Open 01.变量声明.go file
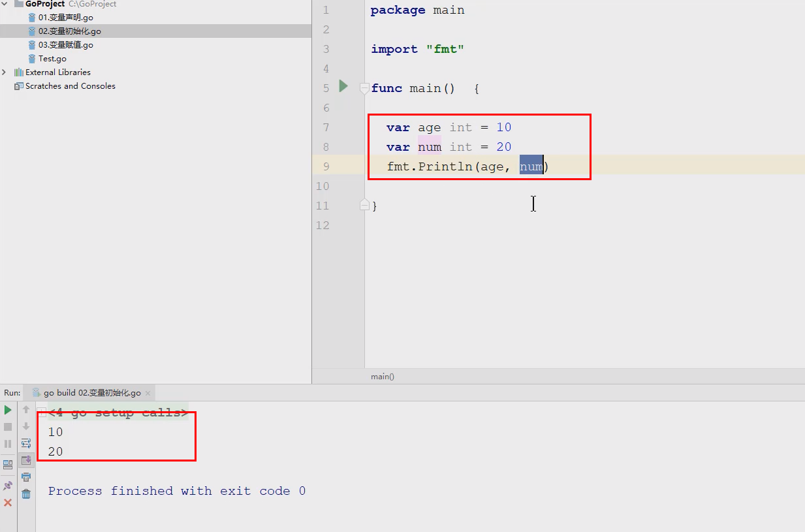805x532 pixels. click(x=65, y=18)
